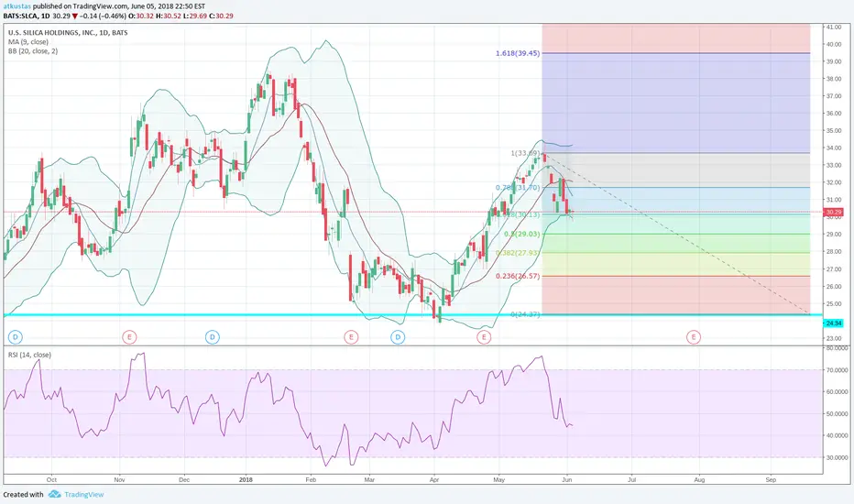Click the Sep label on time axis

771,480
